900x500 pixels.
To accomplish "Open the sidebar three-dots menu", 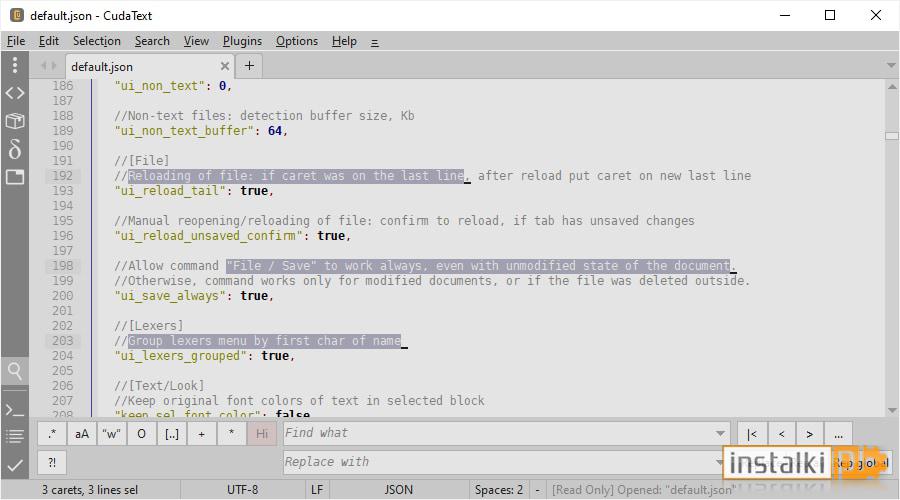I will click(15, 65).
